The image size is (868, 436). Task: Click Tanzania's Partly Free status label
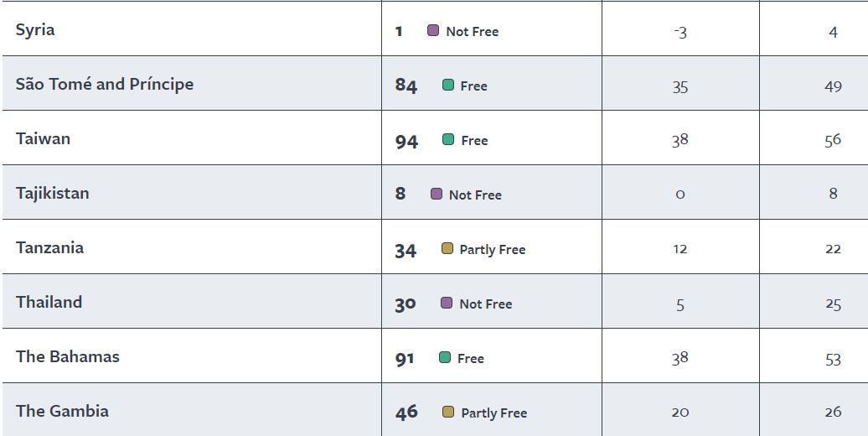point(492,249)
